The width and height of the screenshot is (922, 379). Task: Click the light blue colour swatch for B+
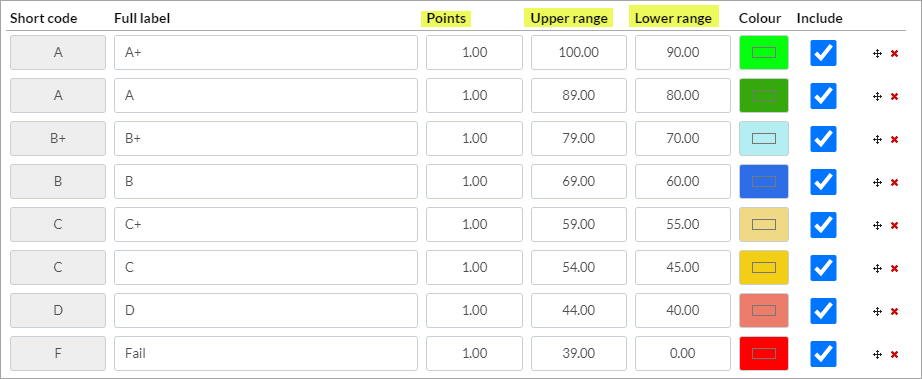pos(764,139)
